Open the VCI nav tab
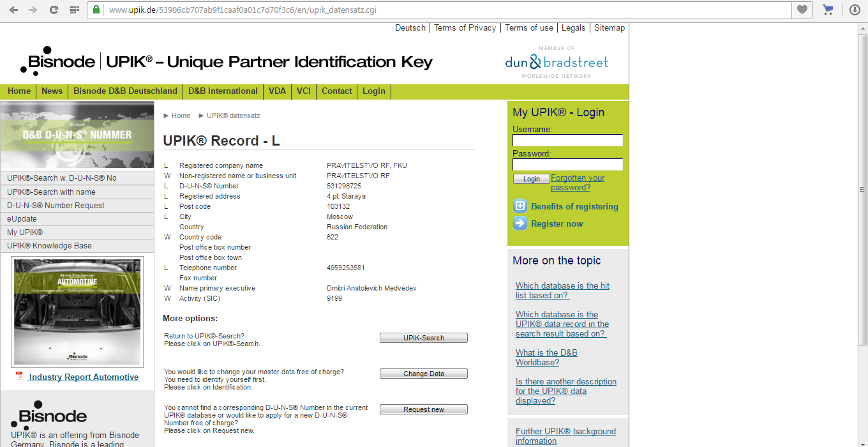 click(304, 91)
